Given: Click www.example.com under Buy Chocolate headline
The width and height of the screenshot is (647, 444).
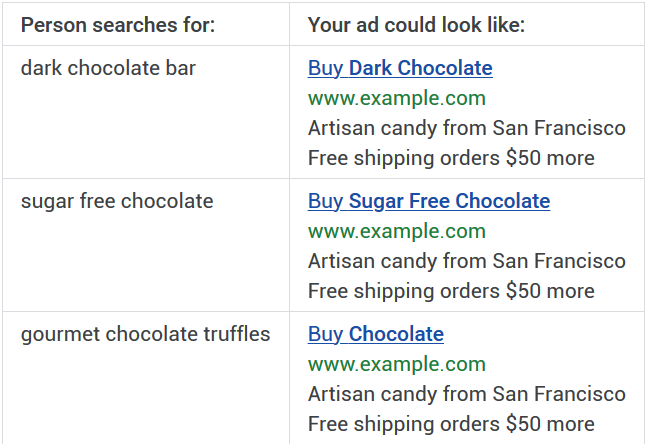Looking at the screenshot, I should 397,364.
